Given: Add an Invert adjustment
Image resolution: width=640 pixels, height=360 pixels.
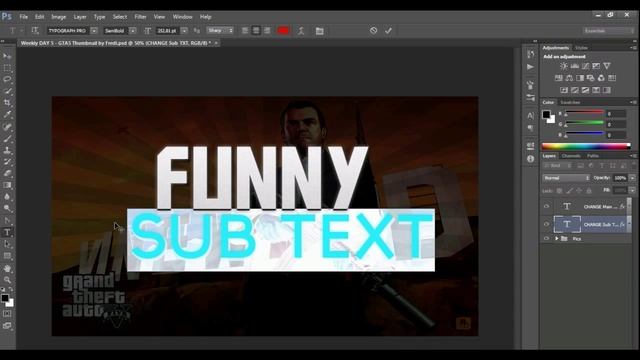Looking at the screenshot, I should [x=564, y=90].
